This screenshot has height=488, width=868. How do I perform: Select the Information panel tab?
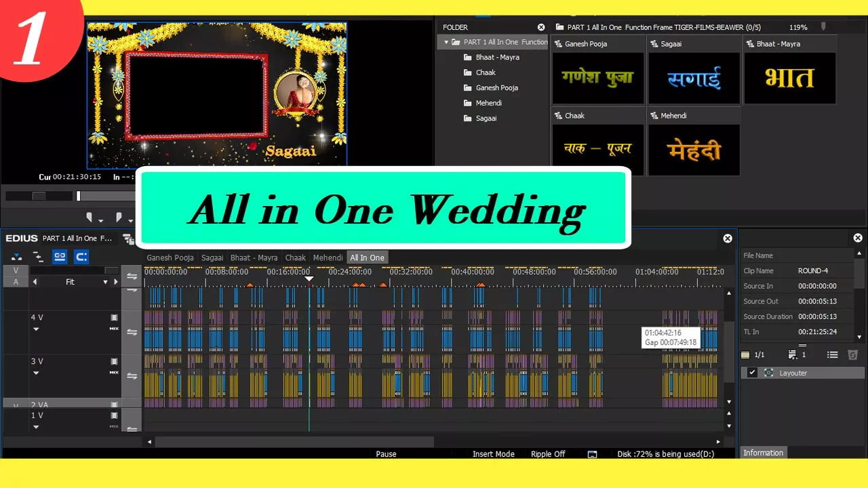click(x=763, y=453)
